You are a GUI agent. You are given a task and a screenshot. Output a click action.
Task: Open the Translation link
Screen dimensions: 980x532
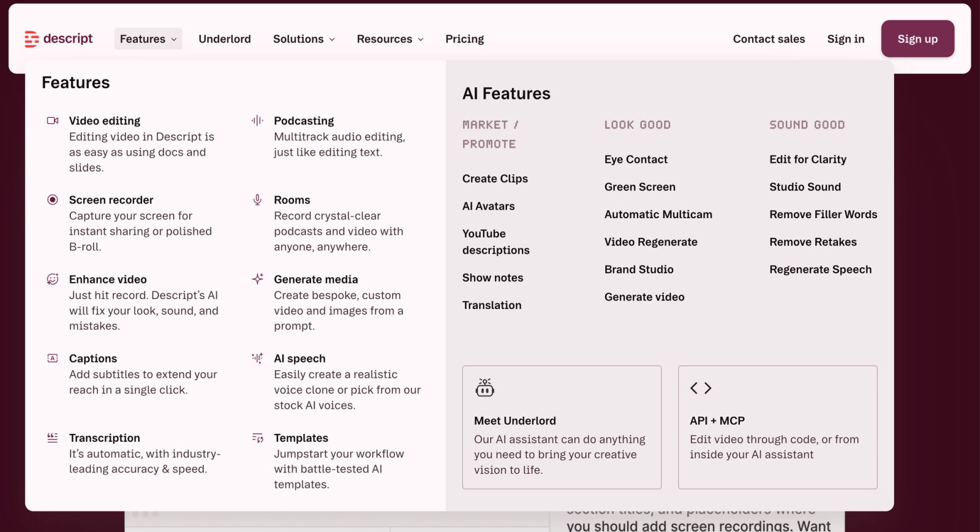click(x=492, y=305)
